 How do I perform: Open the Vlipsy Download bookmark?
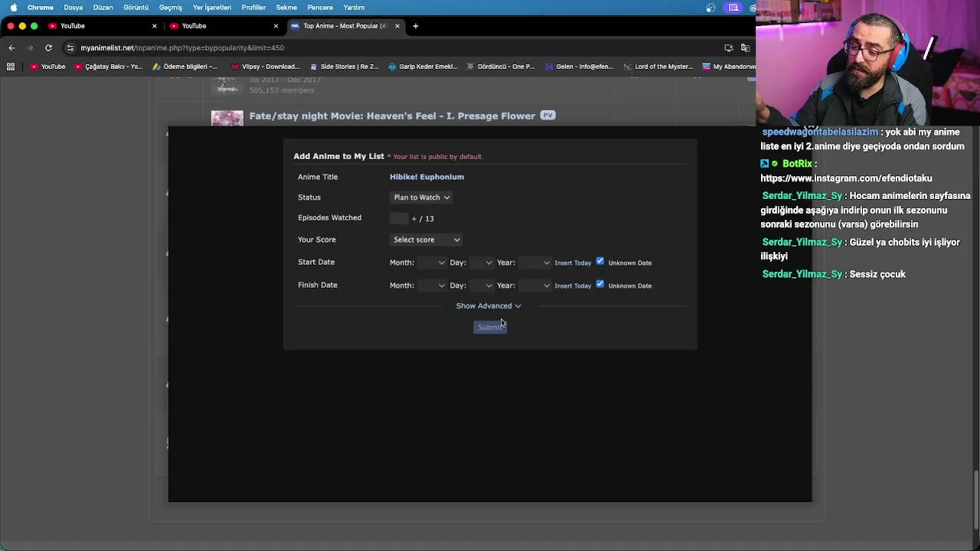pyautogui.click(x=265, y=67)
